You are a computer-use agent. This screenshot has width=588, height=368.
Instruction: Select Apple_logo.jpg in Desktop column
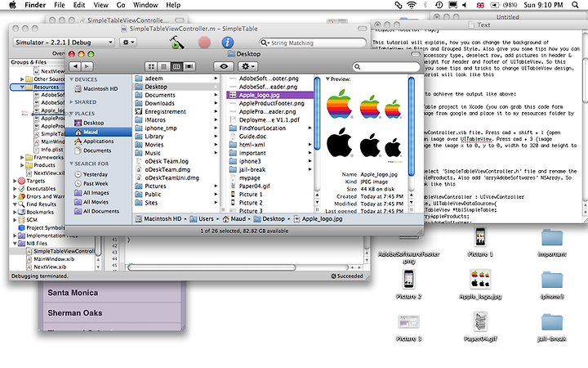click(270, 95)
